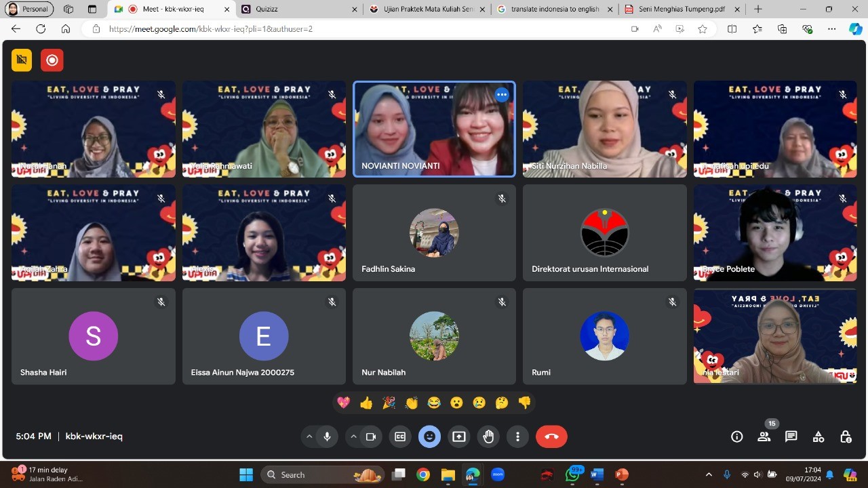Open Word from the taskbar
Viewport: 868px width, 488px height.
coord(597,474)
